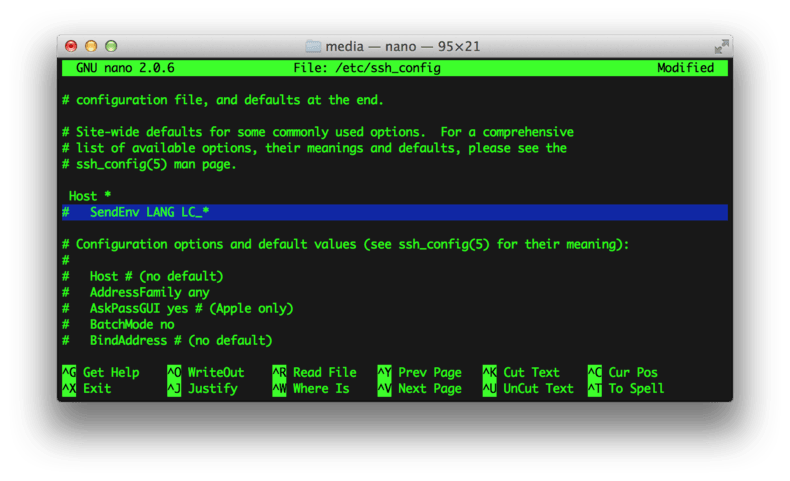Click the '# ssh_config(5) man page.' line

tap(149, 164)
